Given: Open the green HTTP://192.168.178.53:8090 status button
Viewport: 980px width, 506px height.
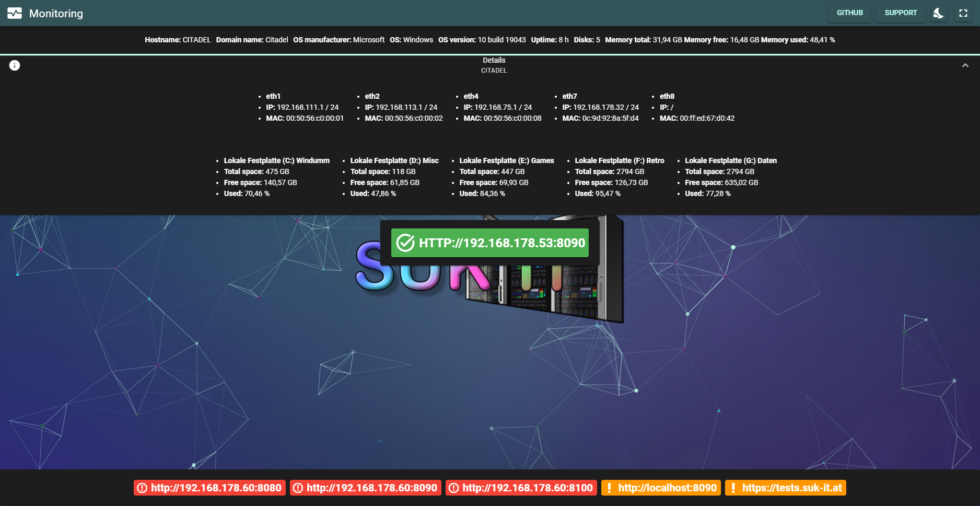Looking at the screenshot, I should [490, 243].
